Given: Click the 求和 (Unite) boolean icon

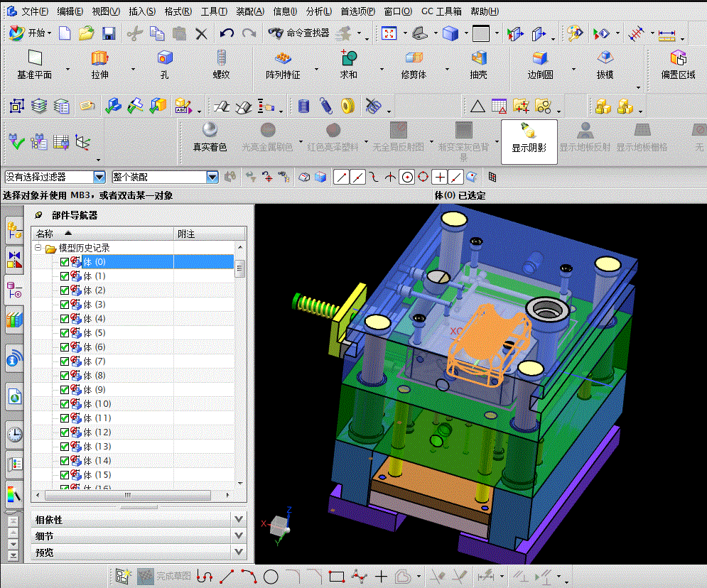Looking at the screenshot, I should point(348,59).
